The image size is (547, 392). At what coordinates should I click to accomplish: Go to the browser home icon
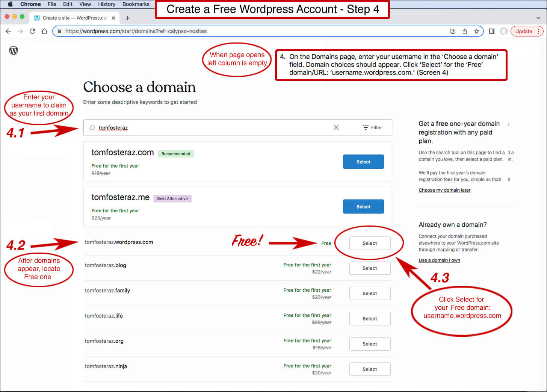pos(44,31)
